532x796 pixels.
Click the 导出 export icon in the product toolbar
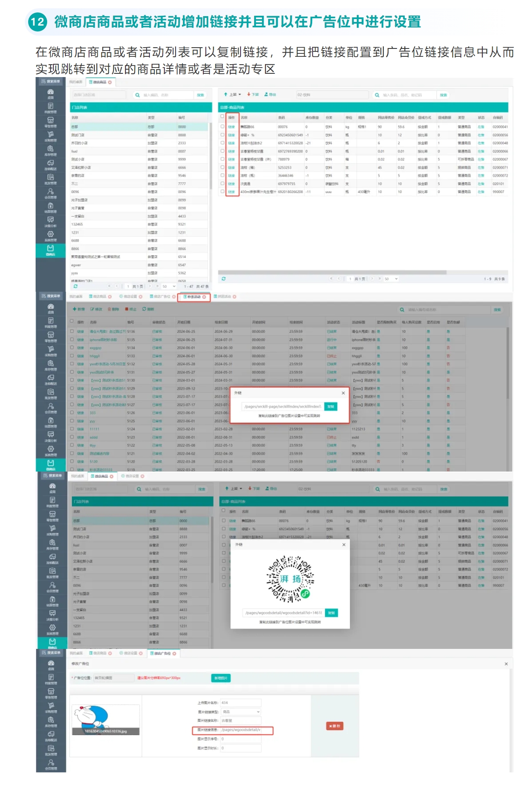point(267,94)
